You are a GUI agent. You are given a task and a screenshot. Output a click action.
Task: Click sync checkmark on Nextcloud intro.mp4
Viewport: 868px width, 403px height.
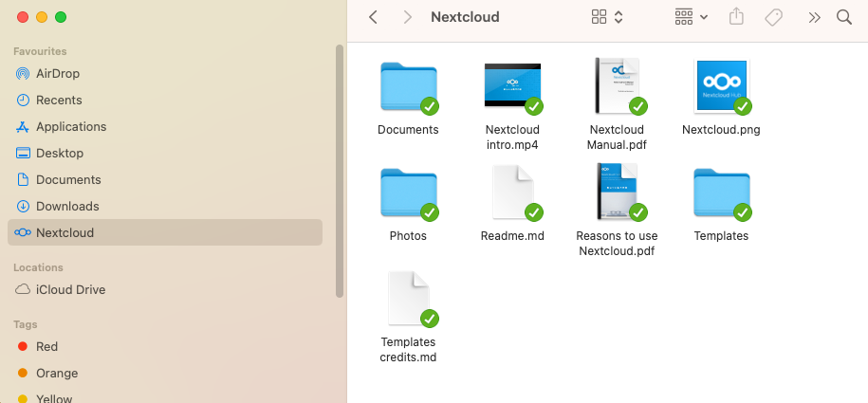(534, 106)
